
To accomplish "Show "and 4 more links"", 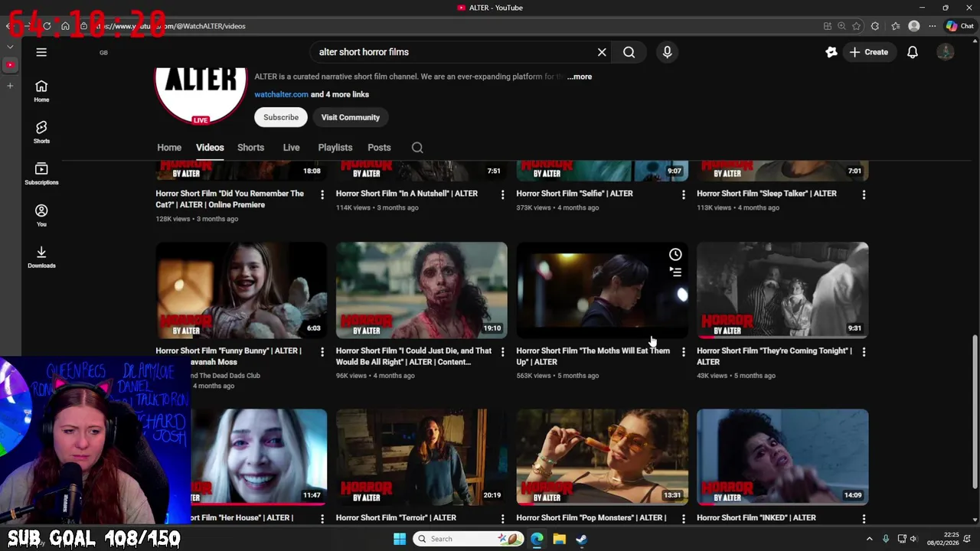I will click(340, 94).
